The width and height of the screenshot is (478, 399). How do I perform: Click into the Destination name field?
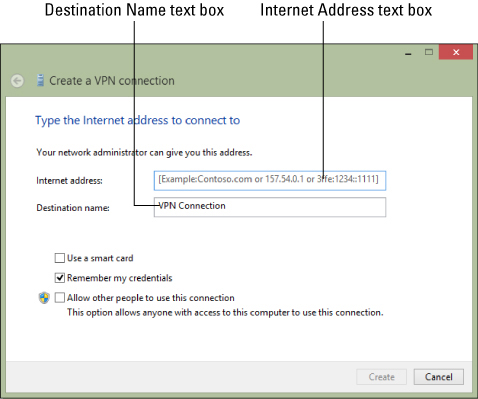pos(270,207)
